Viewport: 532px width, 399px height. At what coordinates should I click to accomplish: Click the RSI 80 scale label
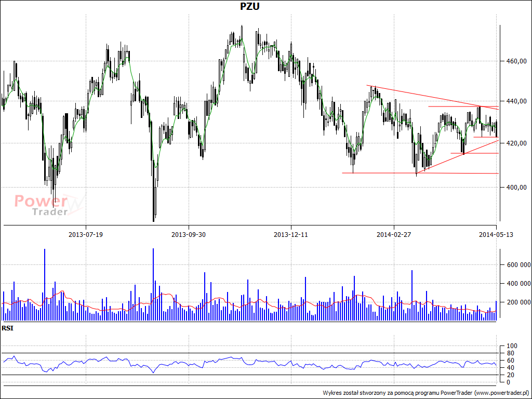(512, 353)
